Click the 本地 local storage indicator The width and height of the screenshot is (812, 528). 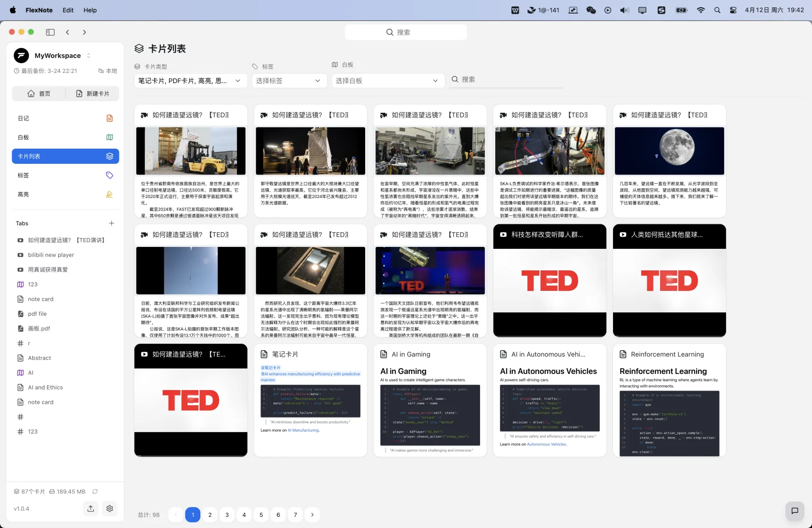coord(108,71)
